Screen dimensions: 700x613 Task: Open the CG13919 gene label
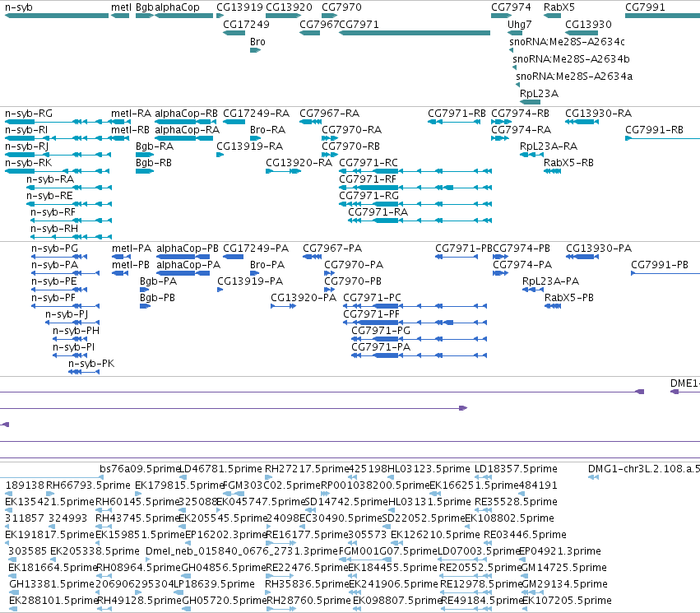click(x=239, y=7)
